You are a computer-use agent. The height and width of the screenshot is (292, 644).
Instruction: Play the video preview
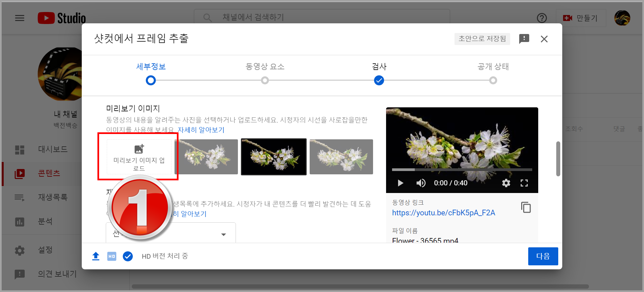coord(400,183)
